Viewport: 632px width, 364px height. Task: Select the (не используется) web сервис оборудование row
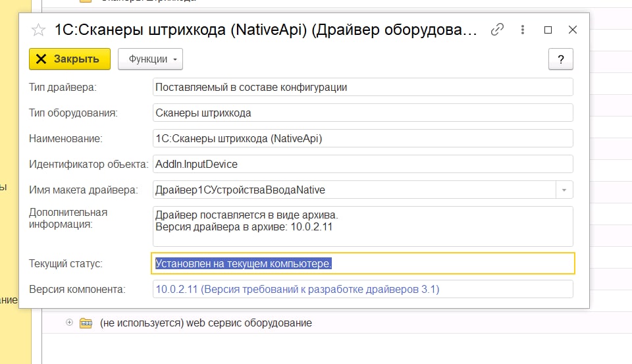coord(205,323)
